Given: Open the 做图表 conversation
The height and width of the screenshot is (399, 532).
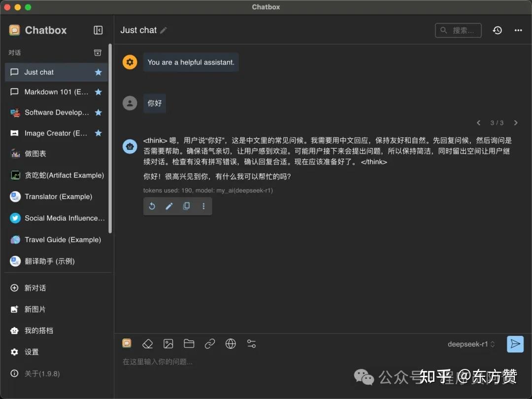Looking at the screenshot, I should (x=56, y=154).
